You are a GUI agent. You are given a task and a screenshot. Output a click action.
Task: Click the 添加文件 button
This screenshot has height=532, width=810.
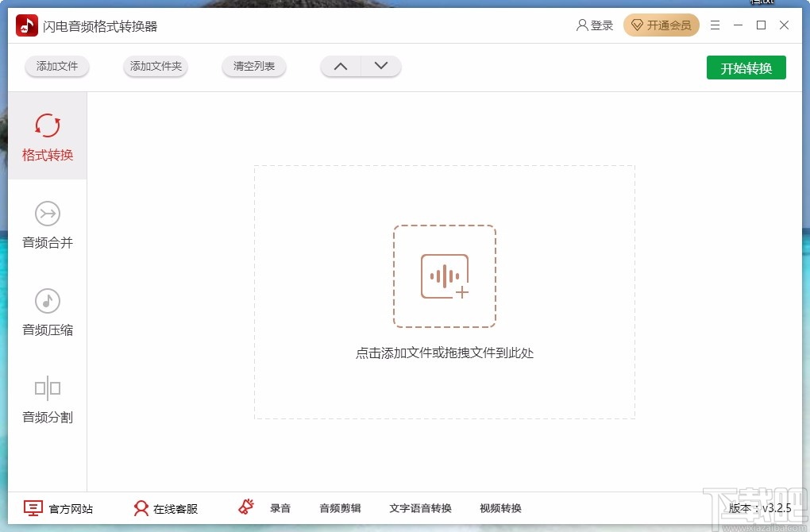(57, 66)
